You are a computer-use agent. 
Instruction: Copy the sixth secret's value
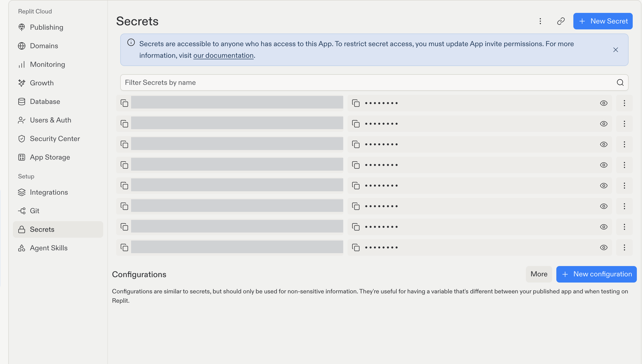tap(356, 206)
